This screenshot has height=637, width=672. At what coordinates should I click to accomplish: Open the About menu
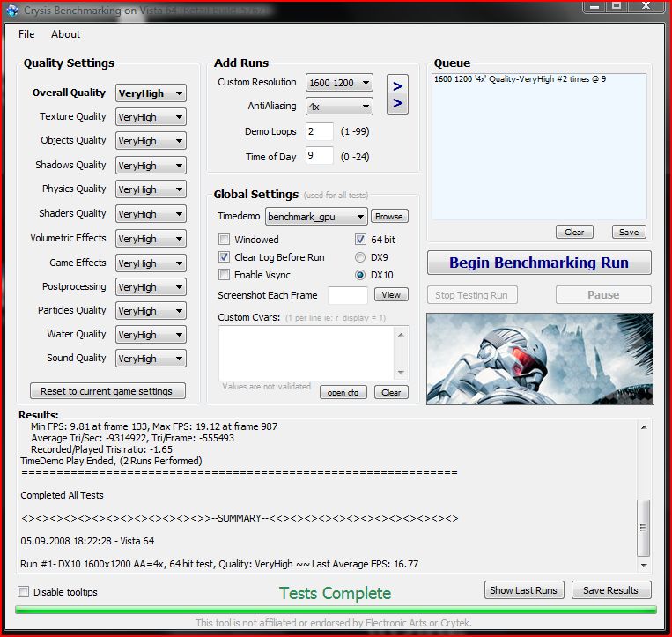(x=65, y=34)
